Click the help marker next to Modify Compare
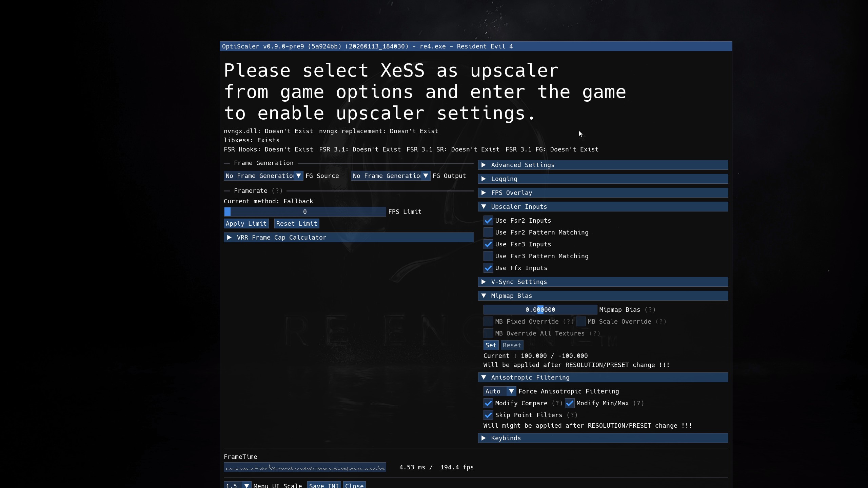This screenshot has height=488, width=868. tap(557, 403)
